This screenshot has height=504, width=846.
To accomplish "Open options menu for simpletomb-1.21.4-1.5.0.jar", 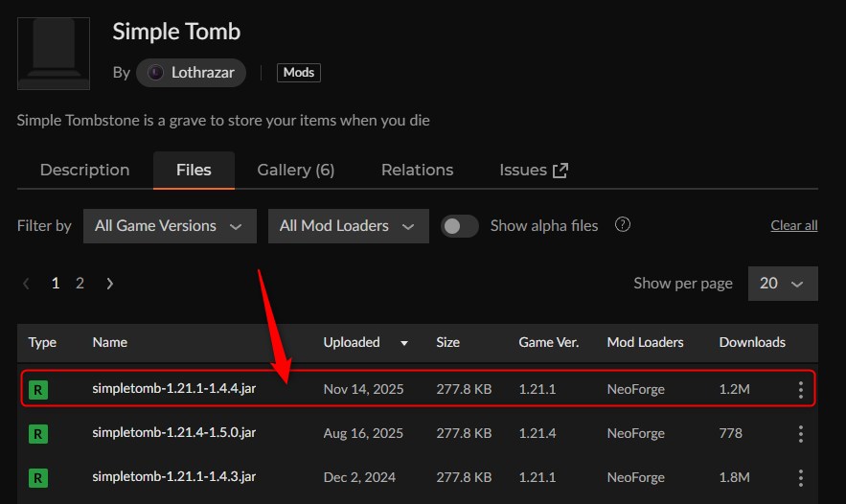I will (801, 433).
